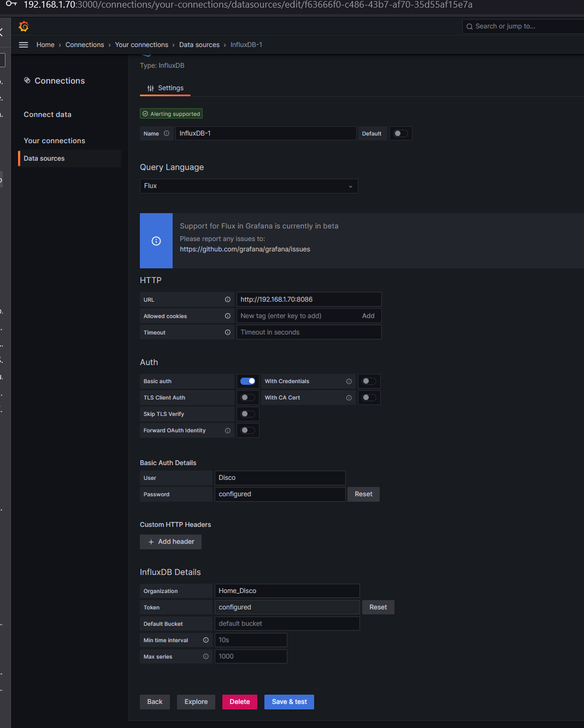Click the Default Bucket input field
584x728 pixels.
click(287, 624)
